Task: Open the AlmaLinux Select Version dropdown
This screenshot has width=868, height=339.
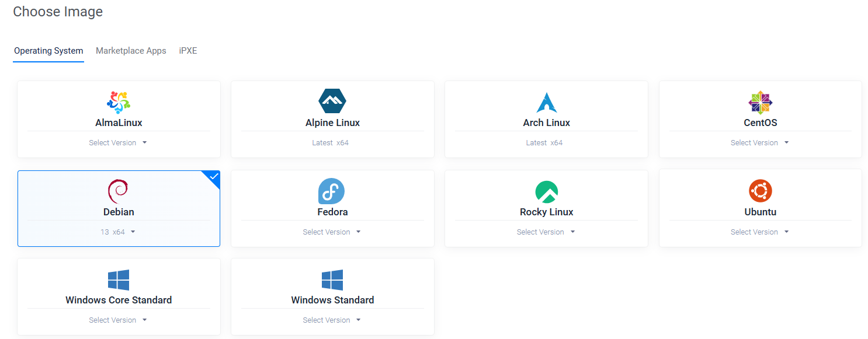Action: tap(118, 142)
